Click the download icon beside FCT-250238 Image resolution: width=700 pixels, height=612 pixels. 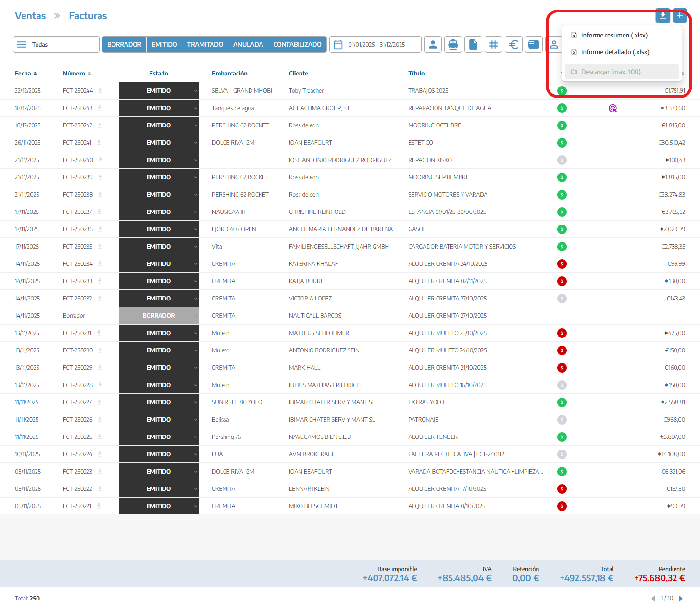tap(100, 194)
